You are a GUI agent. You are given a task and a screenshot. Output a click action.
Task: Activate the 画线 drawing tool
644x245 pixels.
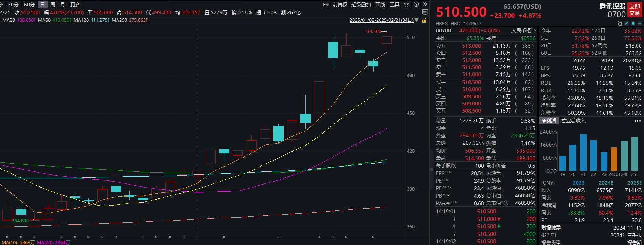click(x=380, y=5)
